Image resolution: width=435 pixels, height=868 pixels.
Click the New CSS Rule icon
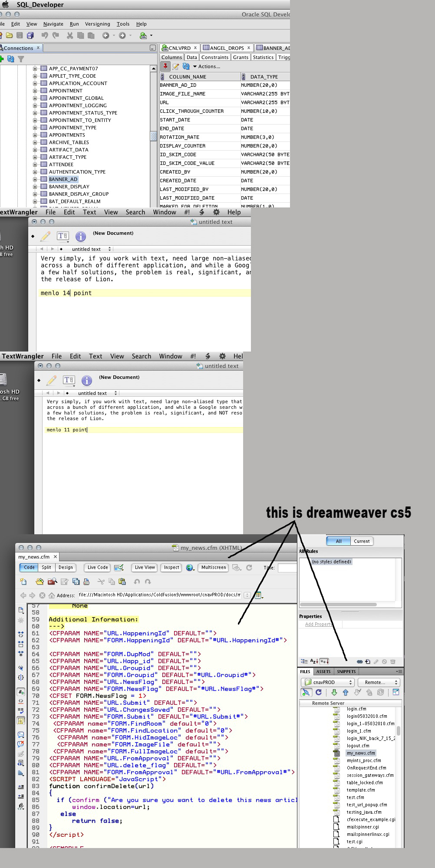(368, 661)
